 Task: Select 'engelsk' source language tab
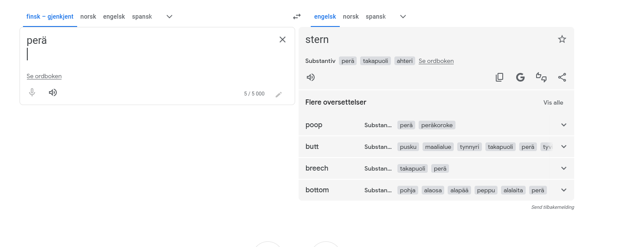pos(114,16)
